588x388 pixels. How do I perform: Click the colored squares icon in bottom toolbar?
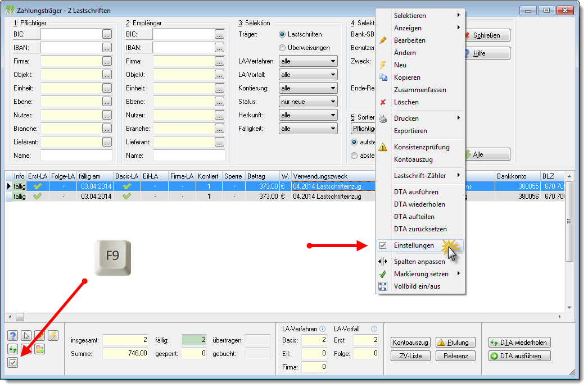coord(40,349)
